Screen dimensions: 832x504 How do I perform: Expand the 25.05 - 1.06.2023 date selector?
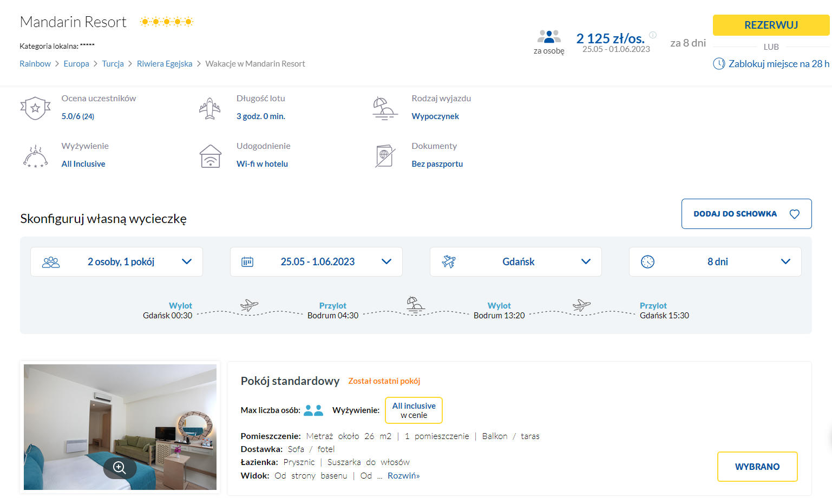316,262
